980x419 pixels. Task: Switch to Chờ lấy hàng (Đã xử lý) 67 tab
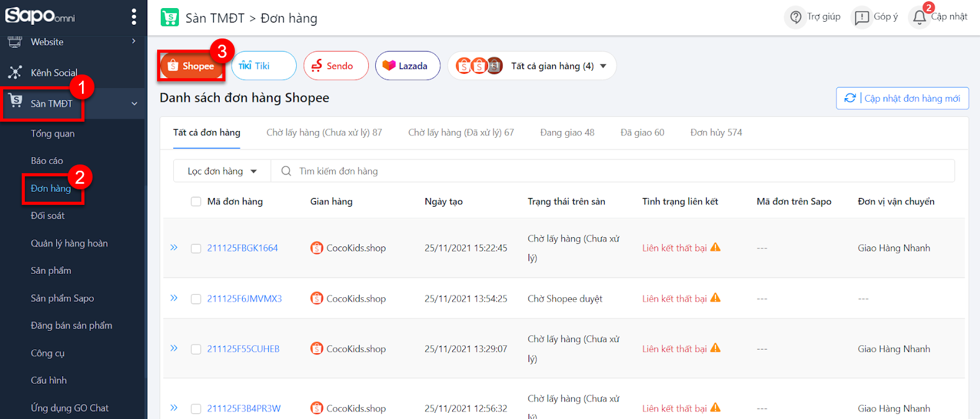(461, 132)
